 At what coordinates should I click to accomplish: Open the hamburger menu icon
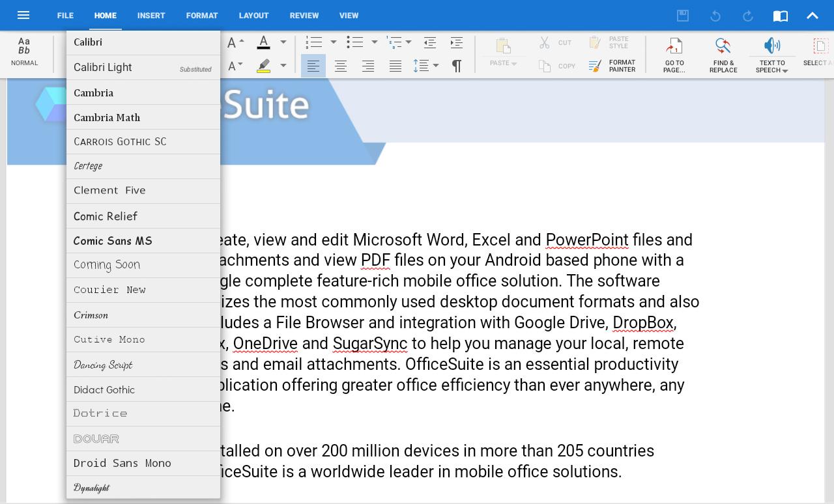click(23, 15)
